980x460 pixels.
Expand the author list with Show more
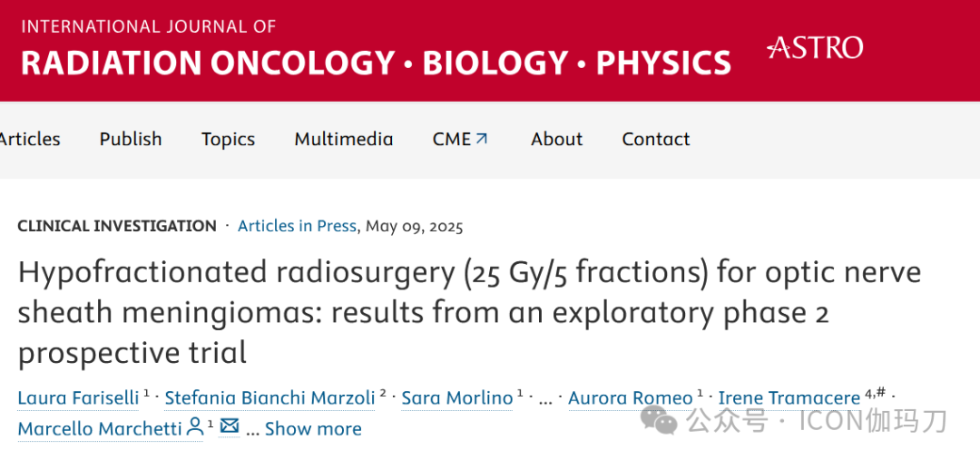click(313, 428)
